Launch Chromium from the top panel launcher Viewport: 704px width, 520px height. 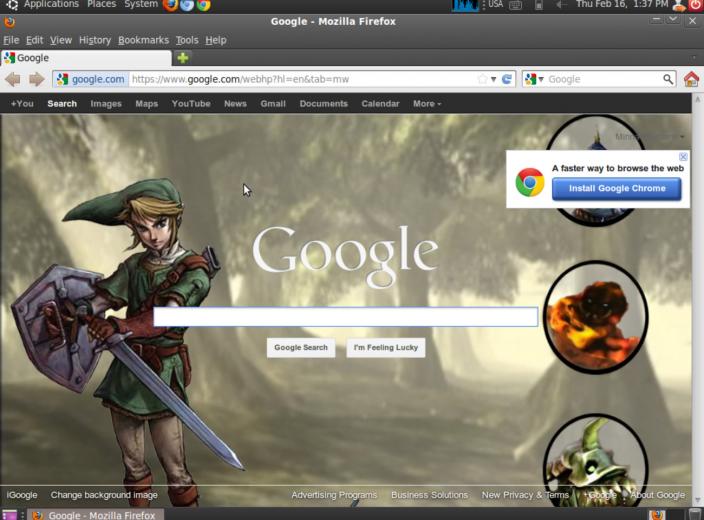tap(187, 5)
